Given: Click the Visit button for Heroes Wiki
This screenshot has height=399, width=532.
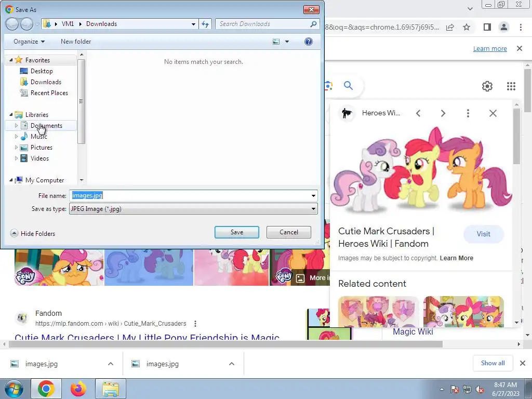Looking at the screenshot, I should pos(484,234).
